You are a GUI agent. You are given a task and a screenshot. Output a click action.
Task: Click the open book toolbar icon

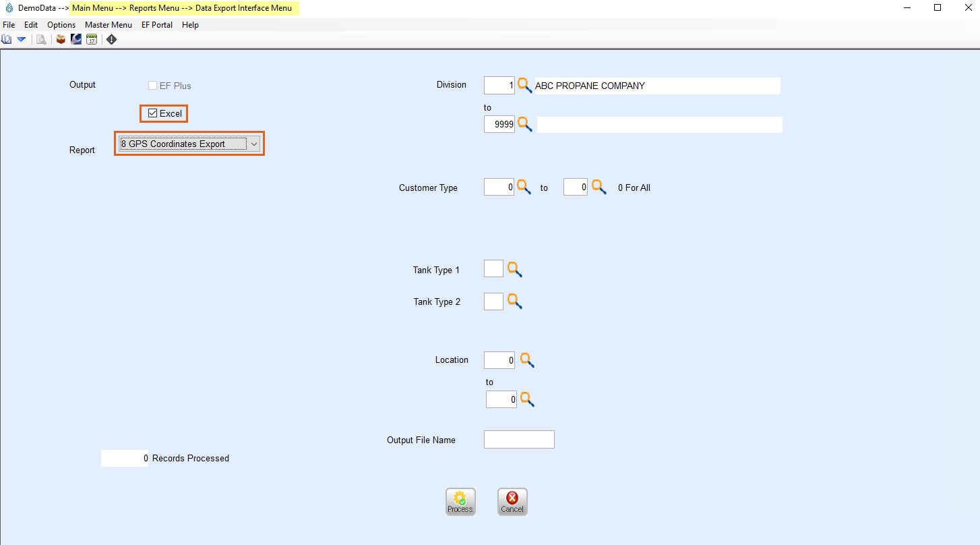6,40
